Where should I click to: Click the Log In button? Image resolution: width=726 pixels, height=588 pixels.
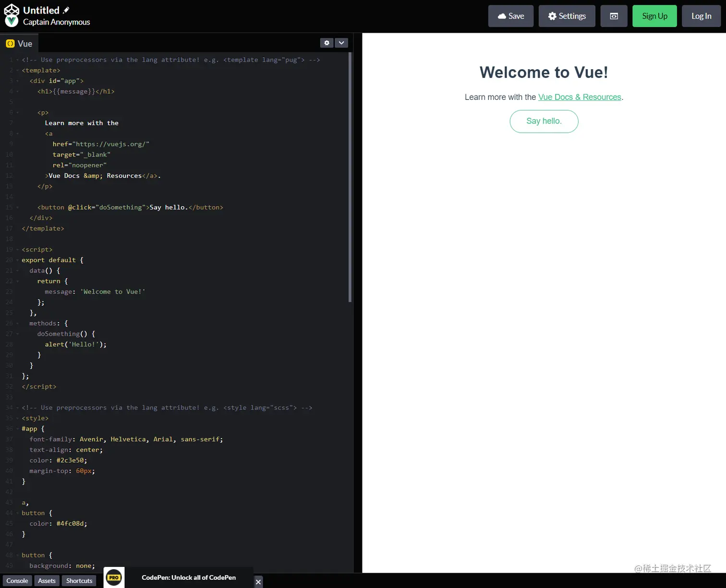701,16
